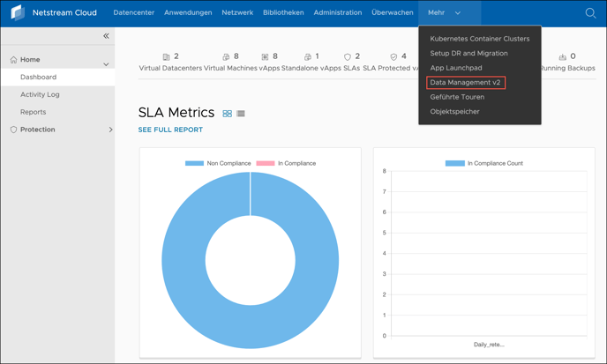607x364 pixels.
Task: Select Kubernetes Container Clusters
Action: pyautogui.click(x=480, y=39)
